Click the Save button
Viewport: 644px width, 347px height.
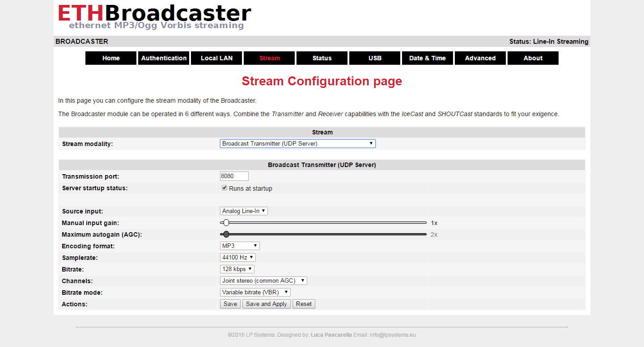230,304
